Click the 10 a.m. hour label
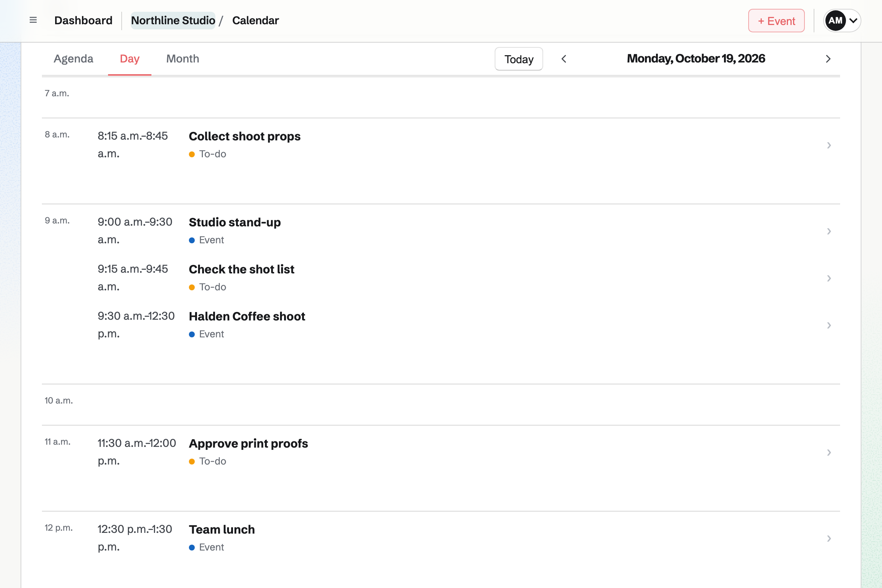Viewport: 882px width, 588px height. (59, 401)
